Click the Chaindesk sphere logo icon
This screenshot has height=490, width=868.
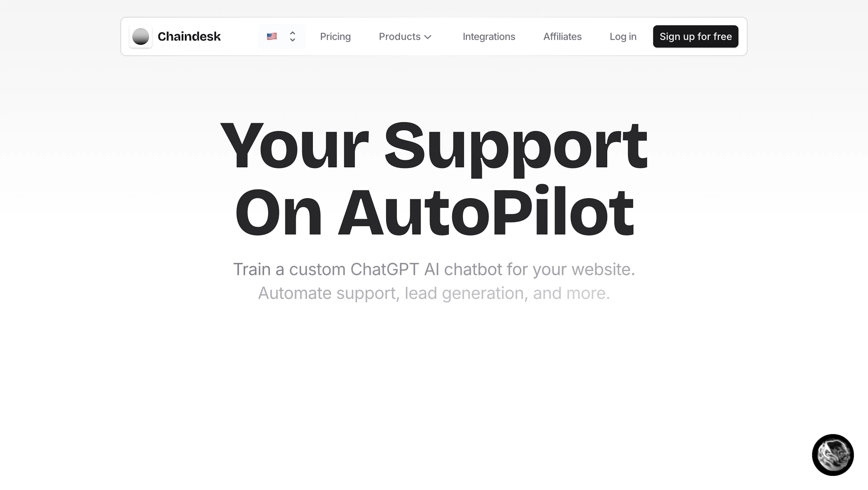click(x=141, y=36)
